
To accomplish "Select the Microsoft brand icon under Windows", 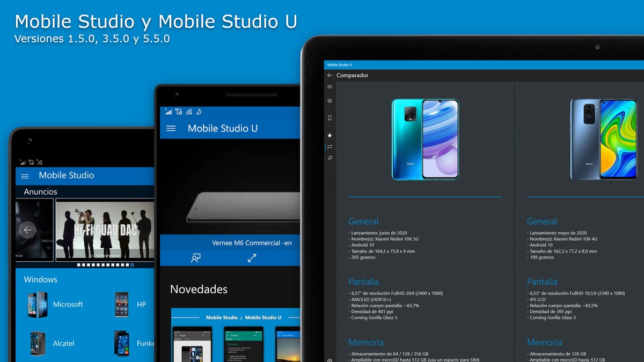I will pyautogui.click(x=37, y=304).
